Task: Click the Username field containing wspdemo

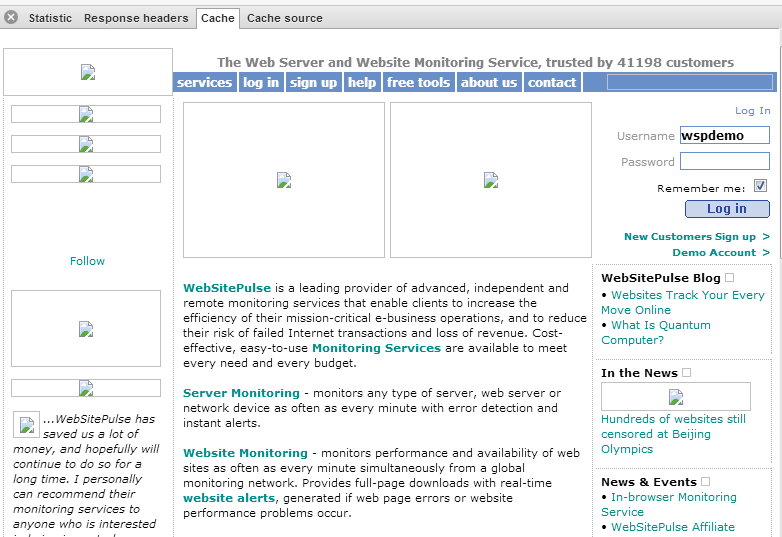Action: click(725, 135)
